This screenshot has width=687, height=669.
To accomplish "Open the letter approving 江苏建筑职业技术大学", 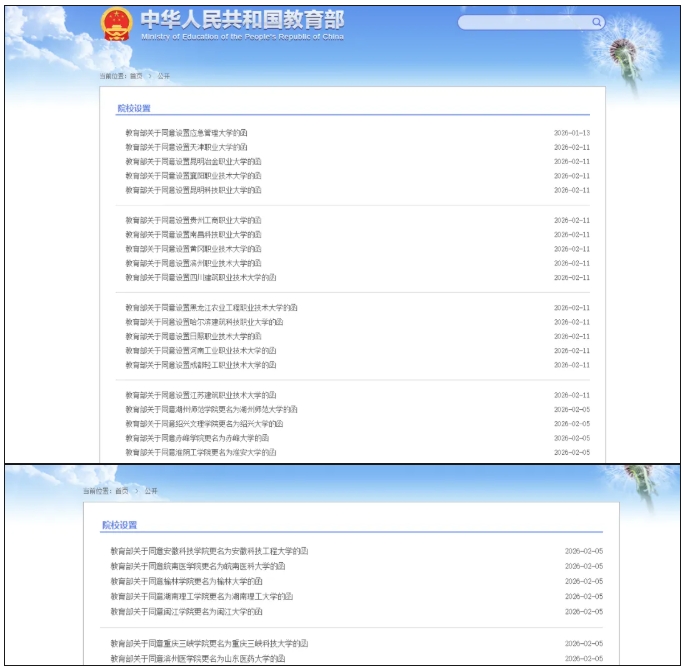I will click(x=201, y=395).
